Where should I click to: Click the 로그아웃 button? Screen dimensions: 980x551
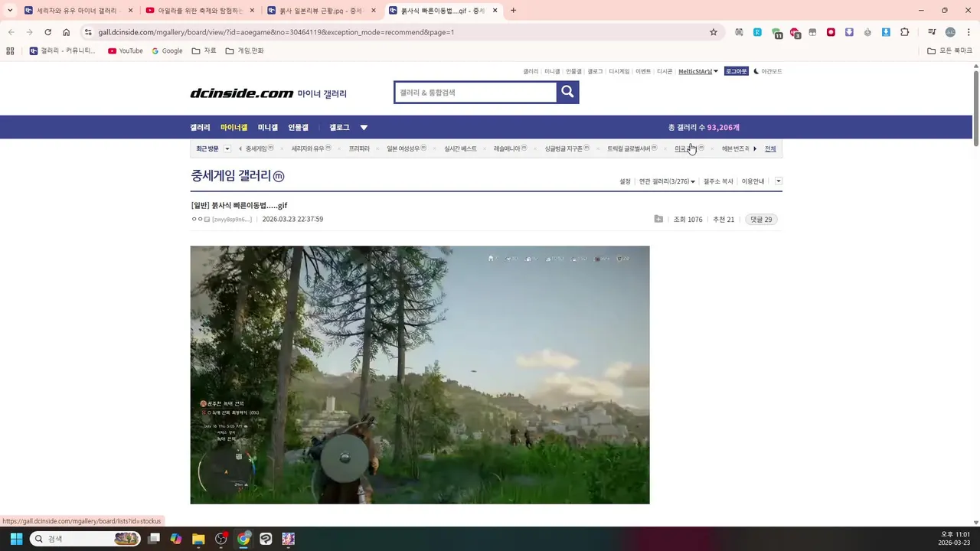point(737,71)
